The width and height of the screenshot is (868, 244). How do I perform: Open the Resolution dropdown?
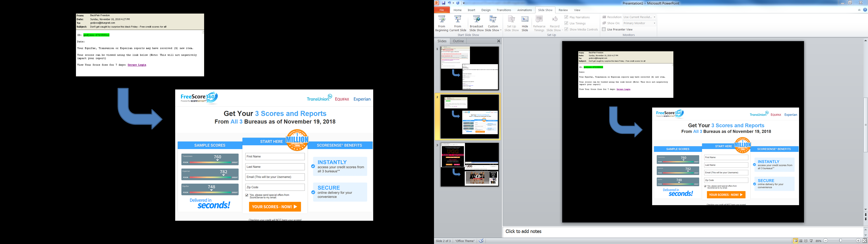pos(654,17)
